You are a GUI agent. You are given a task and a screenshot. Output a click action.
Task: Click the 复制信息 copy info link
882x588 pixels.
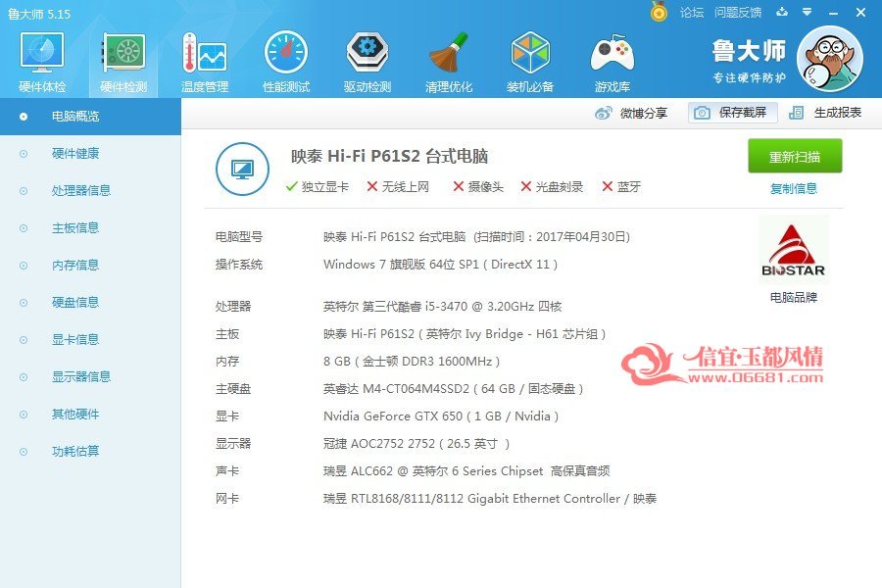point(794,188)
